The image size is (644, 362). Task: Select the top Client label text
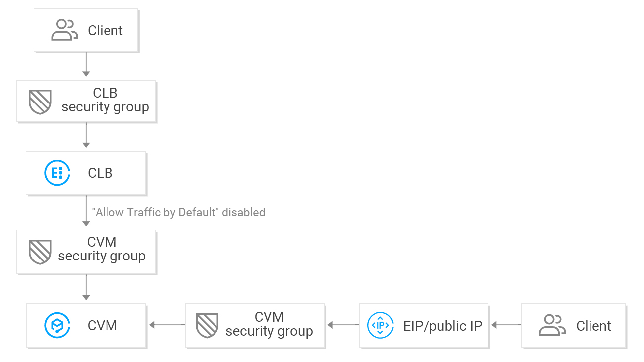(x=105, y=31)
